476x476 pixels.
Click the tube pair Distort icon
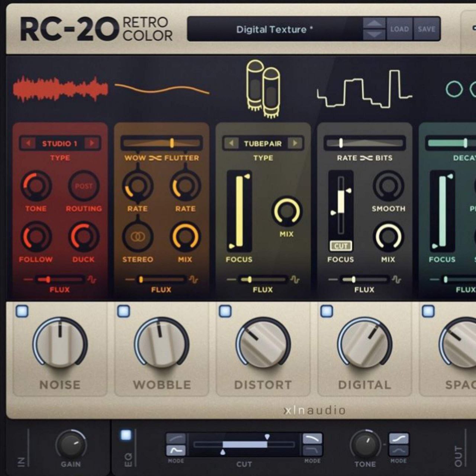click(263, 89)
